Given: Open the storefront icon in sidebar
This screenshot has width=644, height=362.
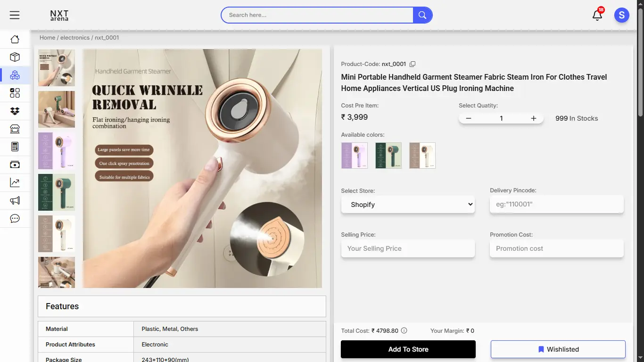Looking at the screenshot, I should (x=15, y=129).
